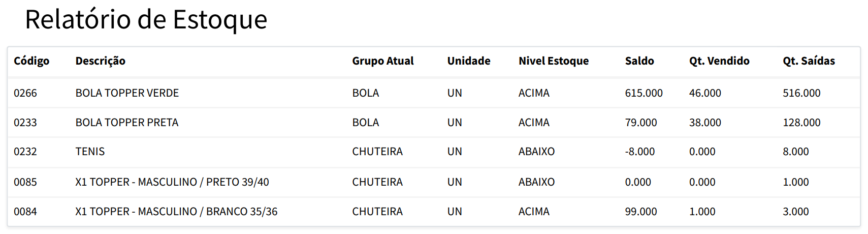Click the Qt. Saídas column header

click(808, 61)
